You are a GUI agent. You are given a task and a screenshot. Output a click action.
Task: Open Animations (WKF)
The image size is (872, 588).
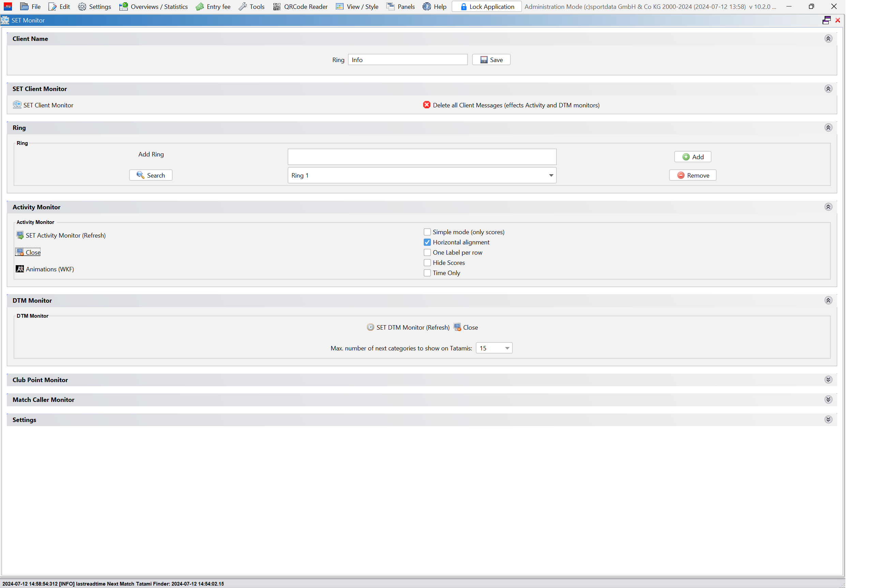coord(50,269)
